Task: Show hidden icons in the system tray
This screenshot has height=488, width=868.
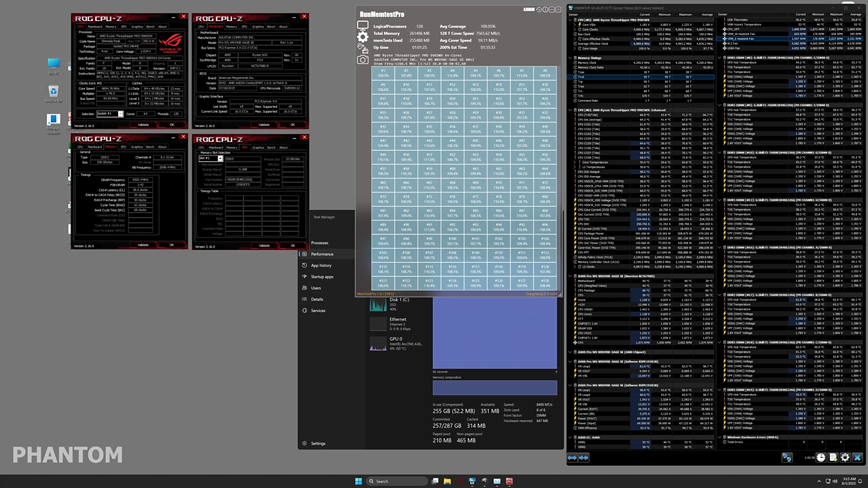Action: (x=819, y=481)
